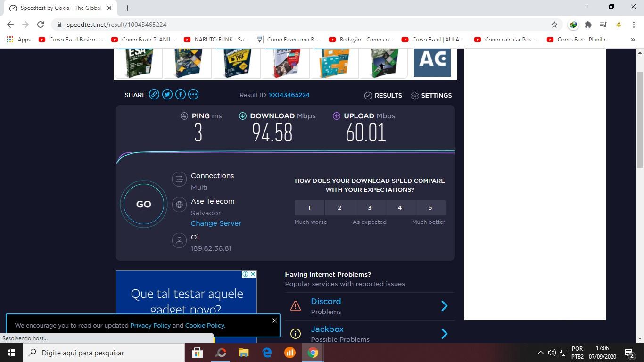
Task: Open Result ID 10043465224 link
Action: point(289,95)
